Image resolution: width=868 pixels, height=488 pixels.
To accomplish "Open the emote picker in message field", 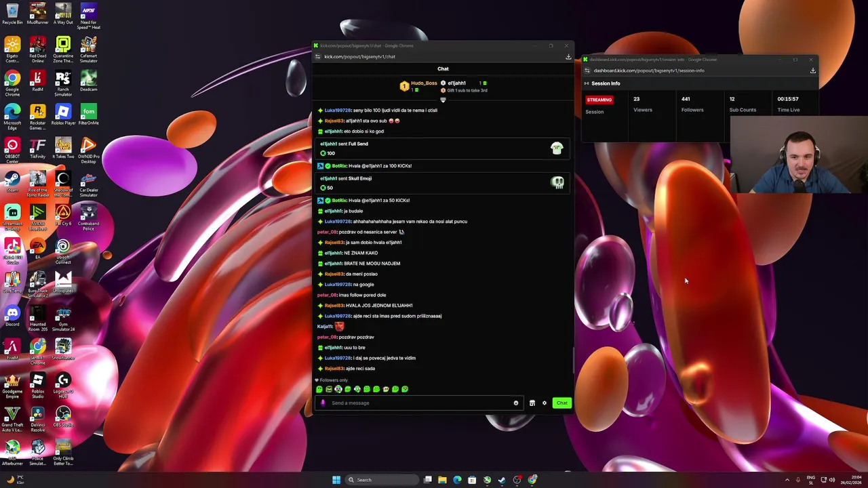I will [x=516, y=403].
